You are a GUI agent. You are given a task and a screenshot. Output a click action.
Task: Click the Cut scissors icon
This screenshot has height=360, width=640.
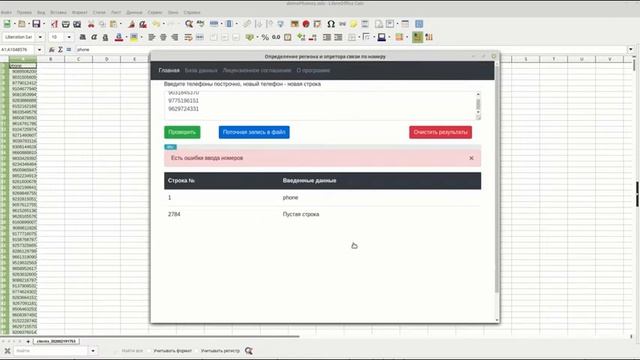click(91, 24)
